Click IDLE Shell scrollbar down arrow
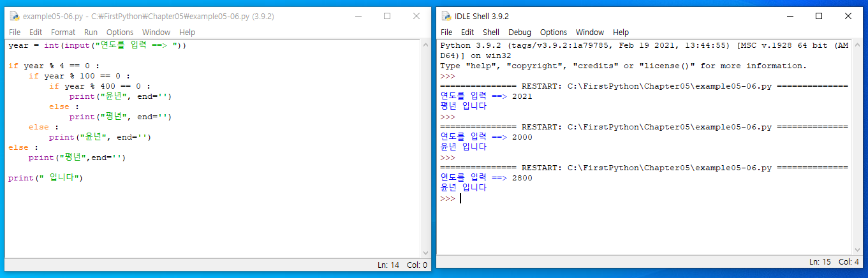The height and width of the screenshot is (278, 868). [858, 249]
